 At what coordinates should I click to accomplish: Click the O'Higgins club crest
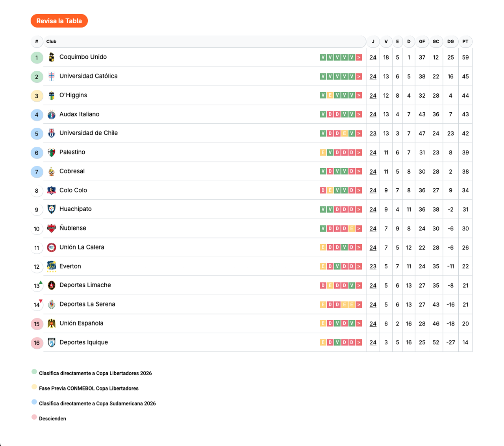pyautogui.click(x=52, y=95)
